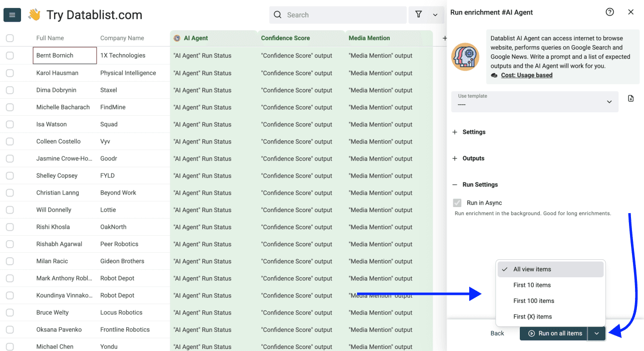644x351 pixels.
Task: Click the Datablist AI Agent robot icon
Action: (465, 57)
